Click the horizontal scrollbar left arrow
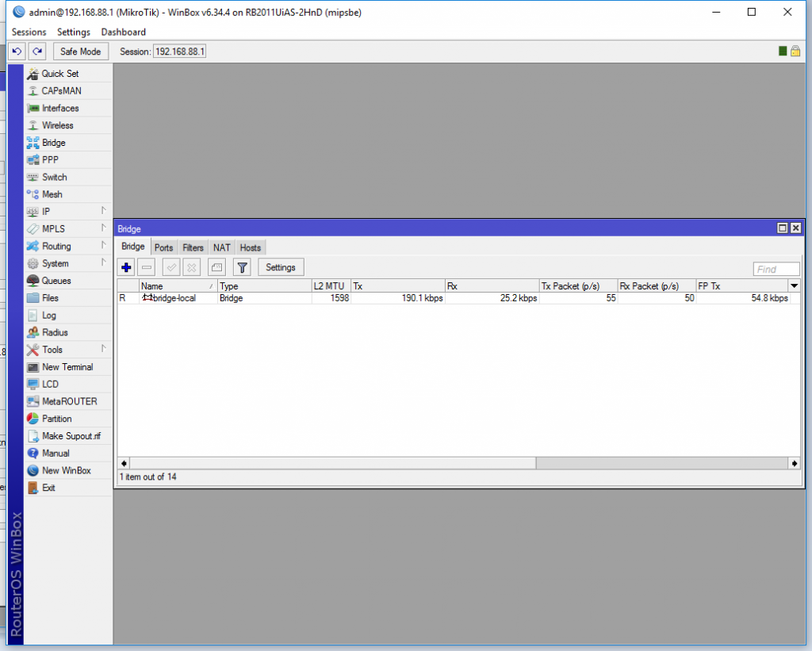The height and width of the screenshot is (651, 812). 124,464
